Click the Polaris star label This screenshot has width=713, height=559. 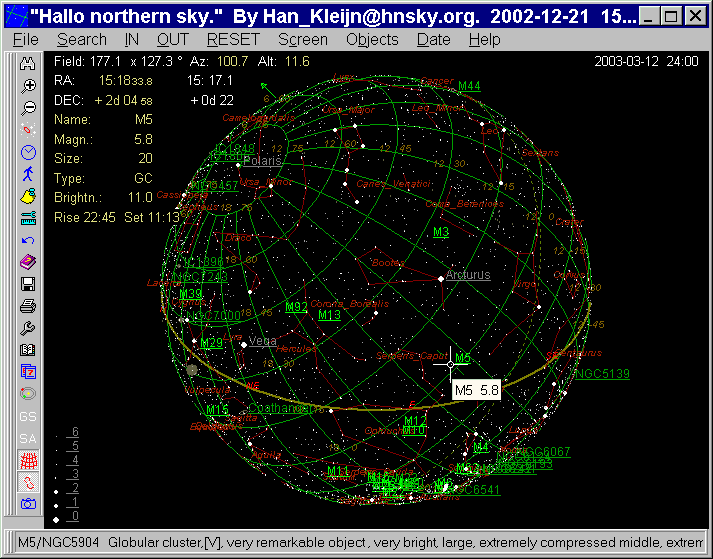pyautogui.click(x=262, y=161)
